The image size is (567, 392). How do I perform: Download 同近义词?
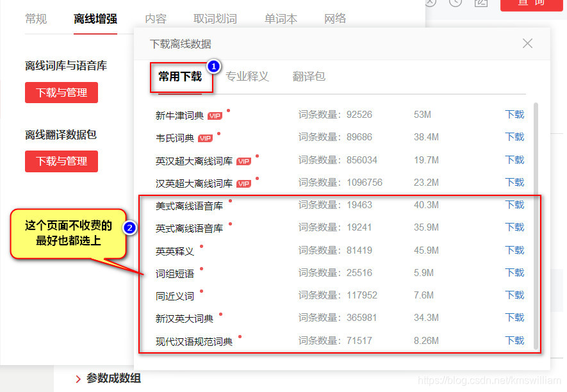(x=514, y=295)
